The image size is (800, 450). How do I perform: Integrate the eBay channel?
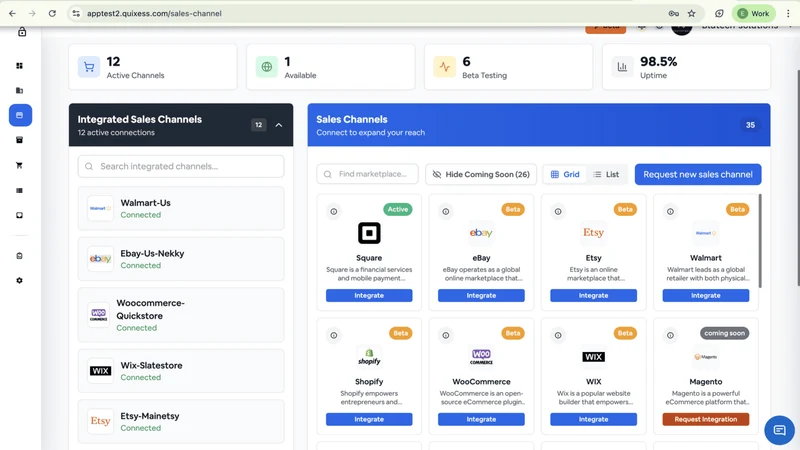pos(481,295)
